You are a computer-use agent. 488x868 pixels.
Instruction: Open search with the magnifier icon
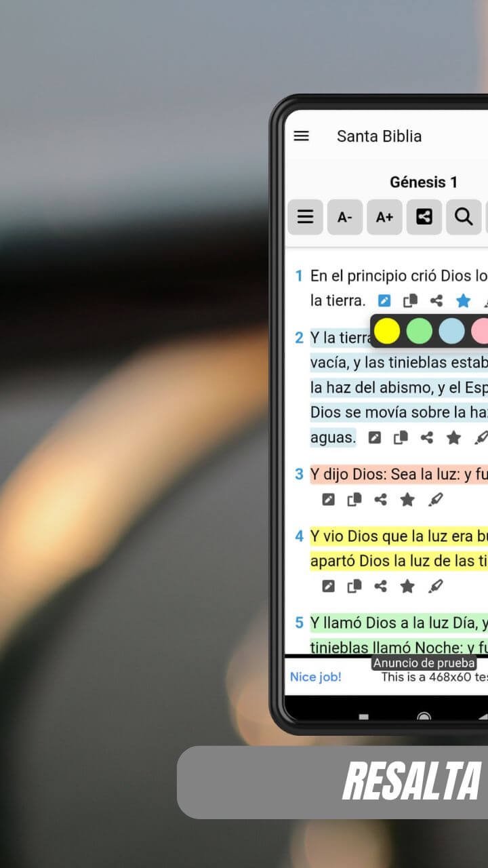pos(464,217)
